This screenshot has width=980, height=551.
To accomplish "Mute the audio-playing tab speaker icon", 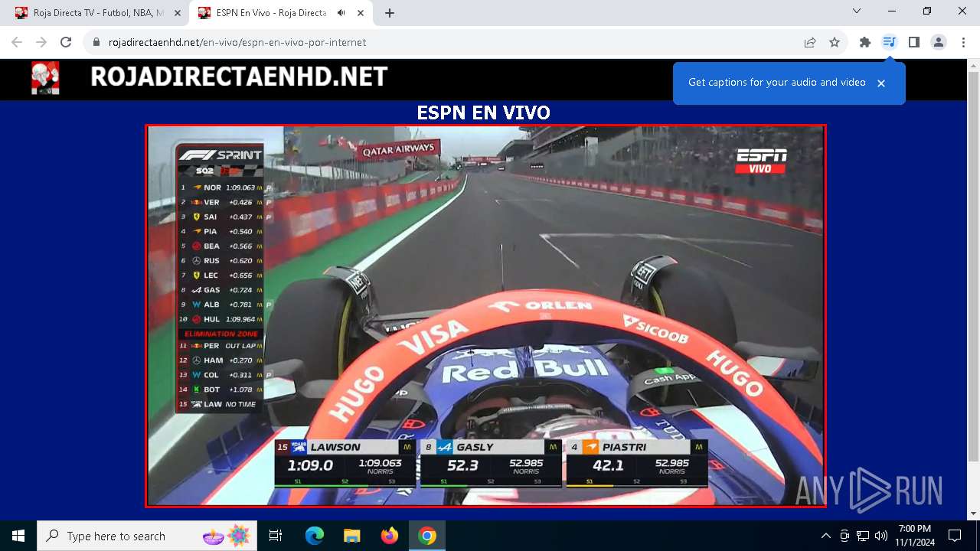I will point(341,13).
